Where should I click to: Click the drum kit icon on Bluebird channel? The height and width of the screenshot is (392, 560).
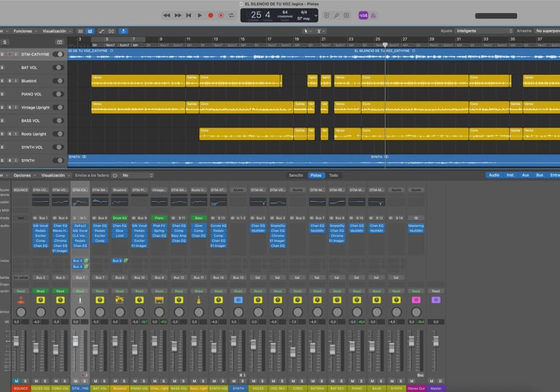click(120, 299)
